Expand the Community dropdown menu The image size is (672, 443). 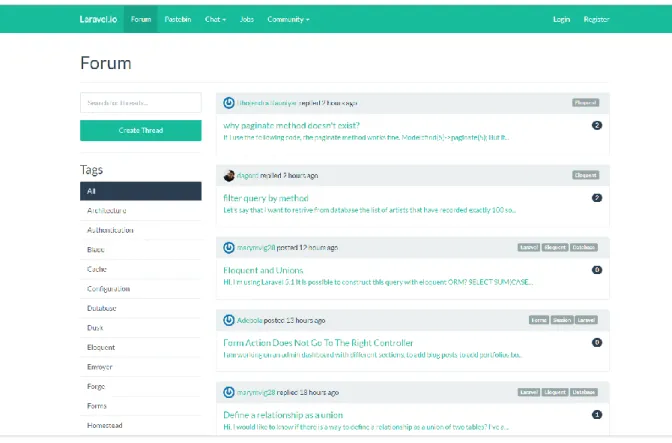pos(288,19)
